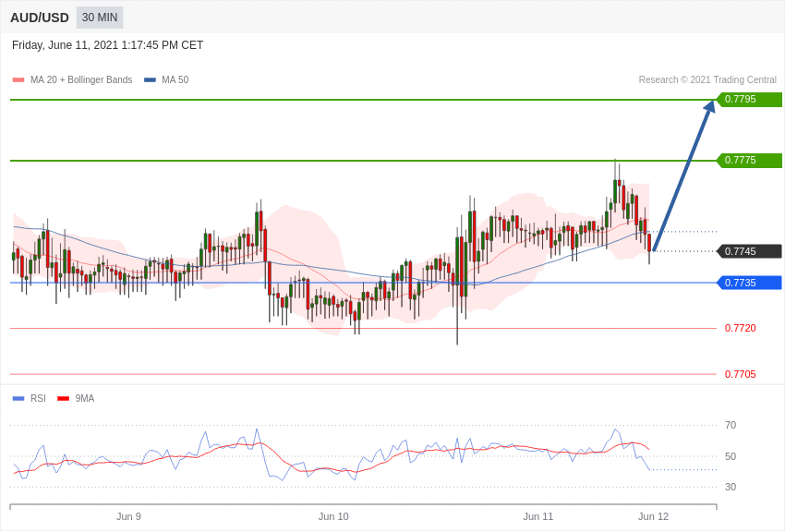The width and height of the screenshot is (785, 532).
Task: Click the Jun 9 date axis label
Action: (x=128, y=516)
